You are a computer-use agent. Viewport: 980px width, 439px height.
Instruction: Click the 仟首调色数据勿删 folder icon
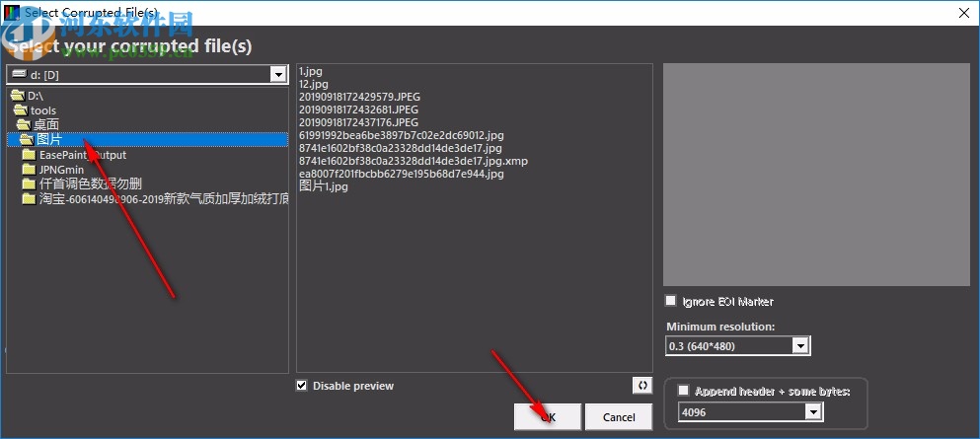(x=29, y=183)
